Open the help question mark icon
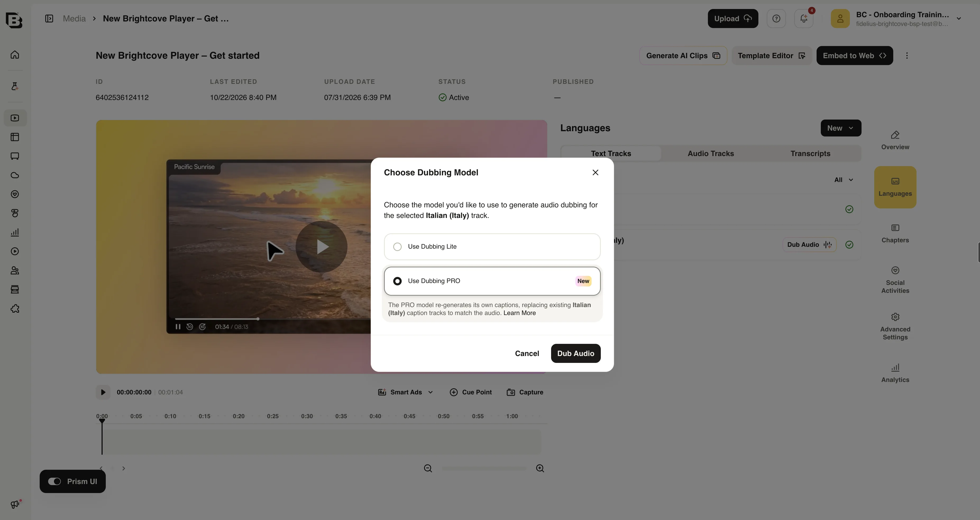The width and height of the screenshot is (980, 520). (776, 19)
